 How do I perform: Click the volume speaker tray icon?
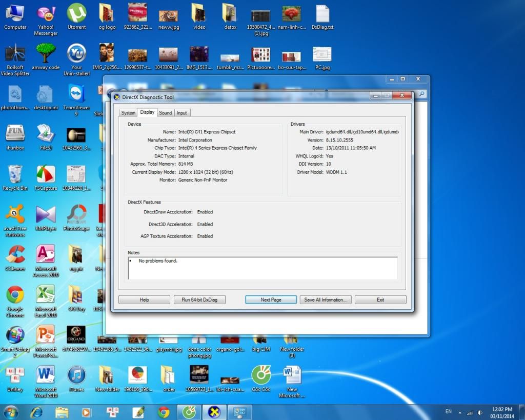[x=480, y=412]
